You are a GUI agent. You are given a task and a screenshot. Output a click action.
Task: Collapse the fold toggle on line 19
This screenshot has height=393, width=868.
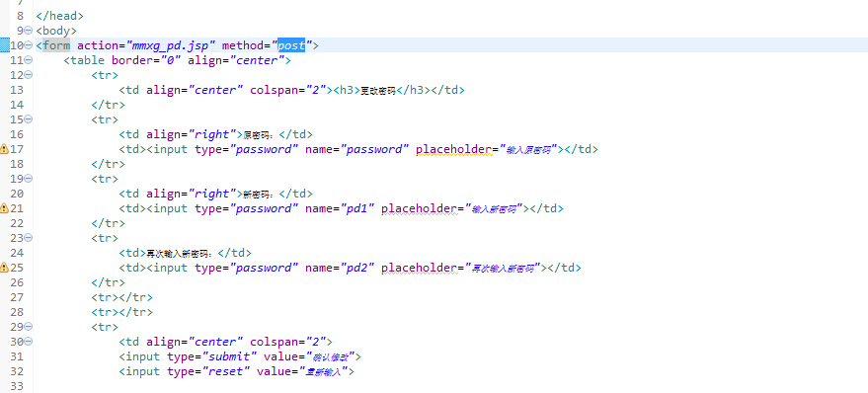pos(29,179)
